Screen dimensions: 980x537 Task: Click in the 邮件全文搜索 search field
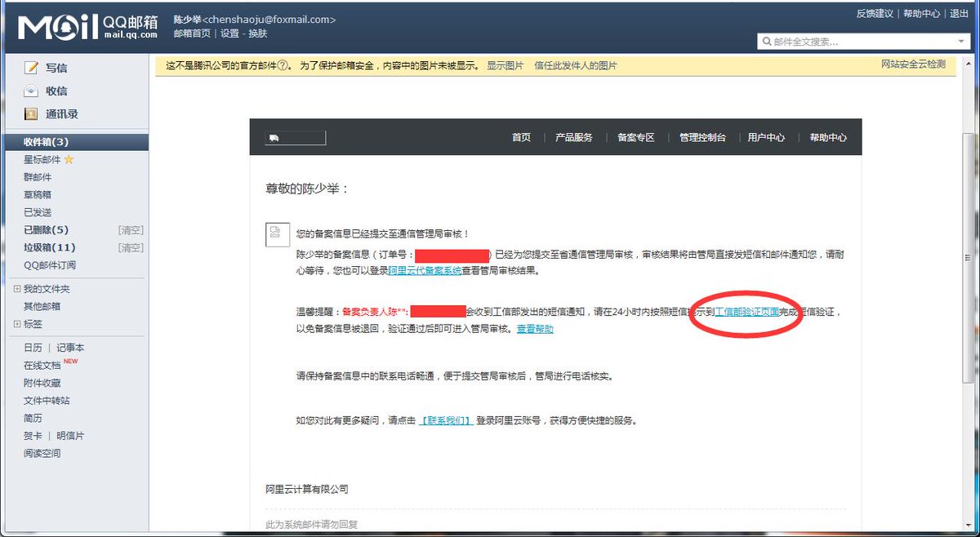[x=862, y=42]
